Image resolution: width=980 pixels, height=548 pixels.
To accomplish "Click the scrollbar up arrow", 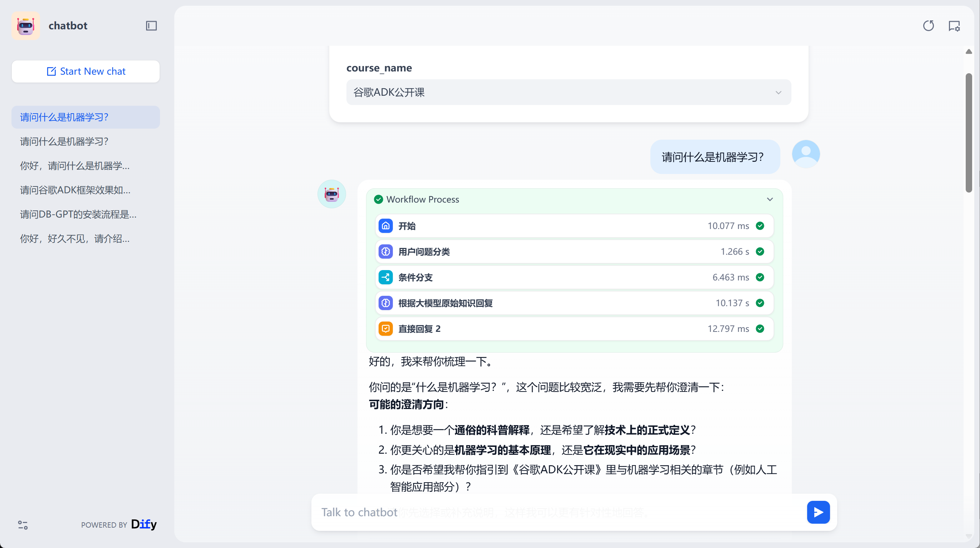I will point(969,51).
